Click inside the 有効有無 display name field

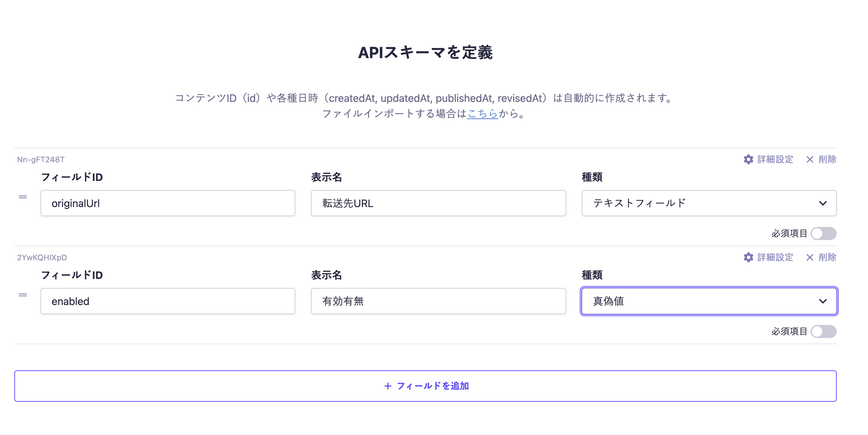pos(438,301)
